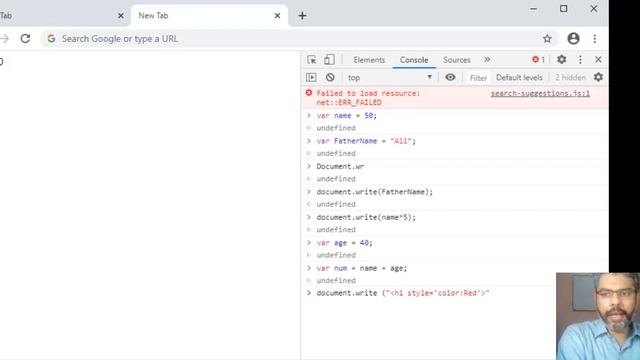Minimize the Chrome window

point(533,9)
